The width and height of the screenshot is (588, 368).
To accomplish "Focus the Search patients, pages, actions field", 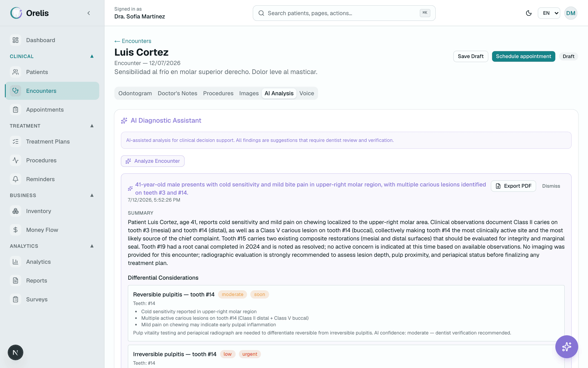I will (x=344, y=13).
